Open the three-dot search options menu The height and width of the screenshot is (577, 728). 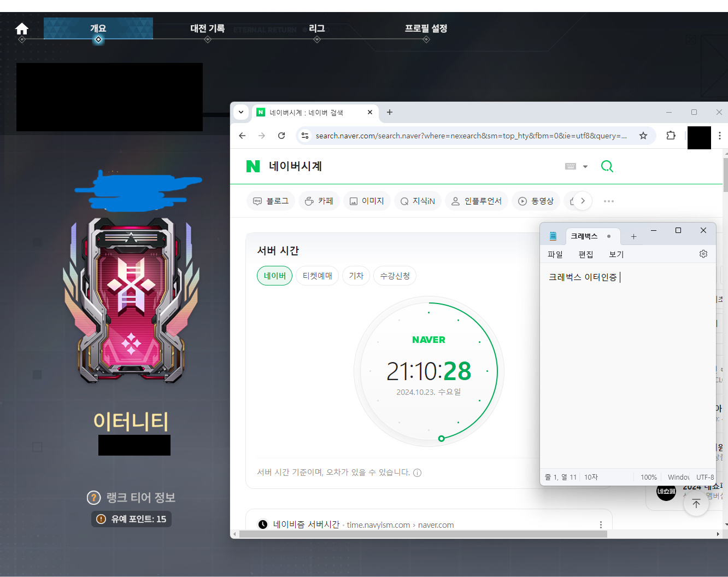click(x=609, y=201)
